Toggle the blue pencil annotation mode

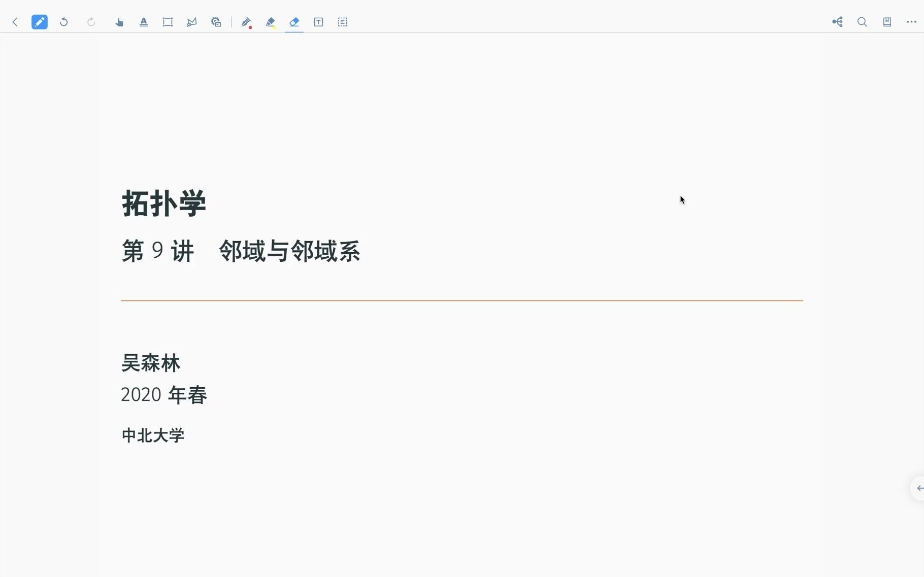pos(40,22)
